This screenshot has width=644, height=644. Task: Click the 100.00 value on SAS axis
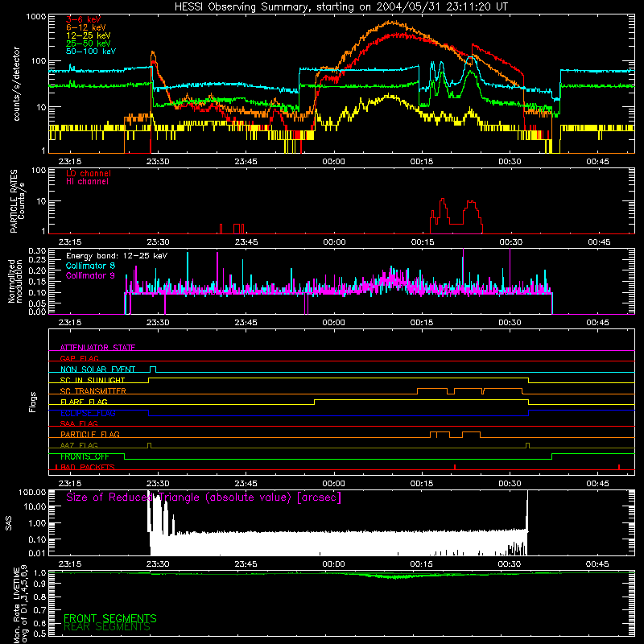pos(32,492)
